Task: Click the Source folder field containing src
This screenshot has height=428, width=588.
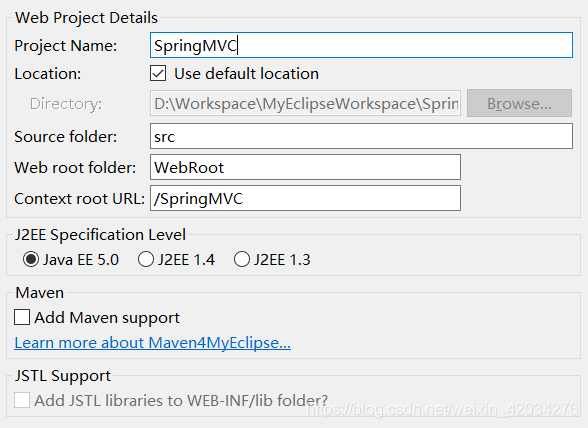Action: click(x=361, y=136)
